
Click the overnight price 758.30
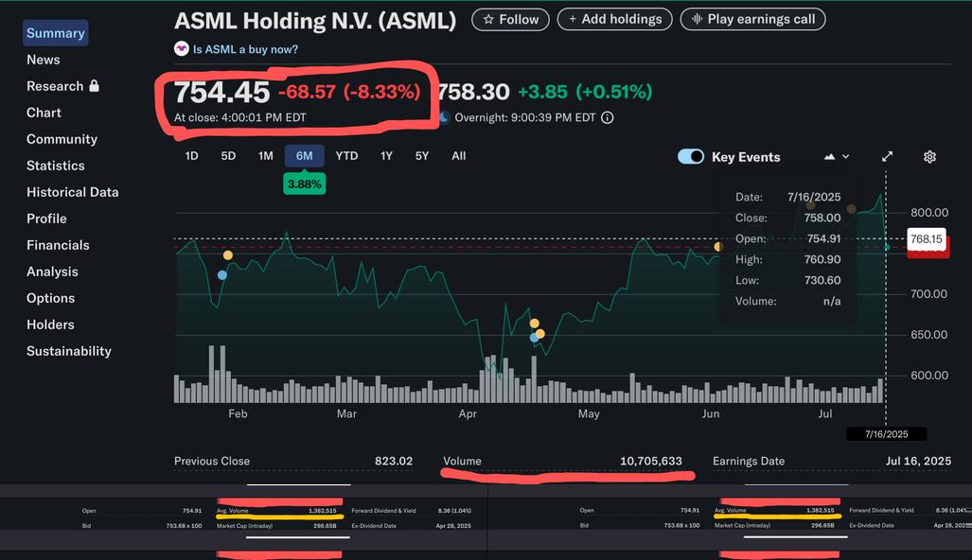tap(473, 93)
